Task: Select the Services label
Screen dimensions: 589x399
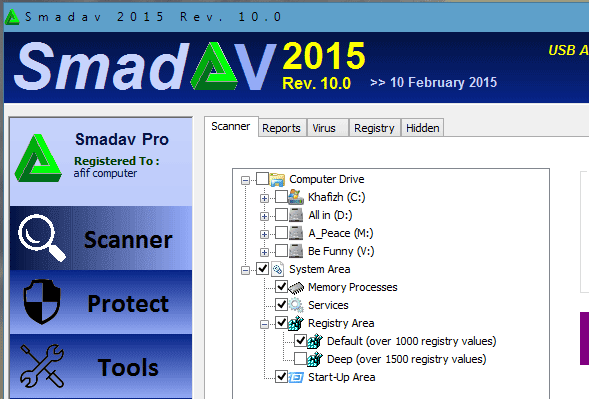Action: pyautogui.click(x=328, y=305)
